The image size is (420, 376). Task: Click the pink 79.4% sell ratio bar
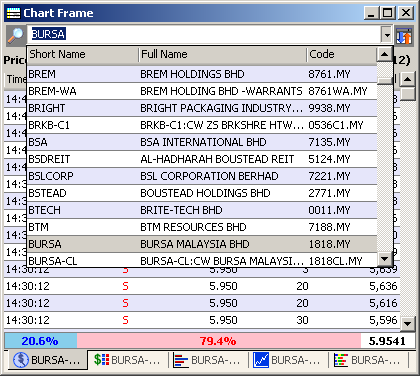pyautogui.click(x=219, y=341)
